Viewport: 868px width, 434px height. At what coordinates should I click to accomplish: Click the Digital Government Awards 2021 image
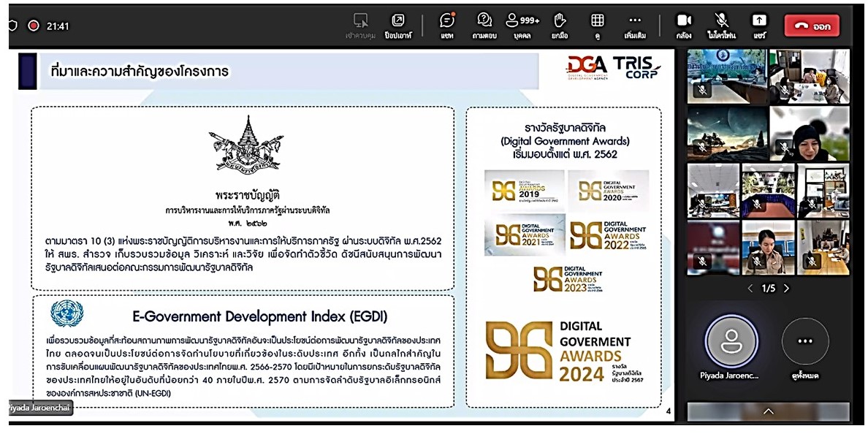tap(524, 235)
